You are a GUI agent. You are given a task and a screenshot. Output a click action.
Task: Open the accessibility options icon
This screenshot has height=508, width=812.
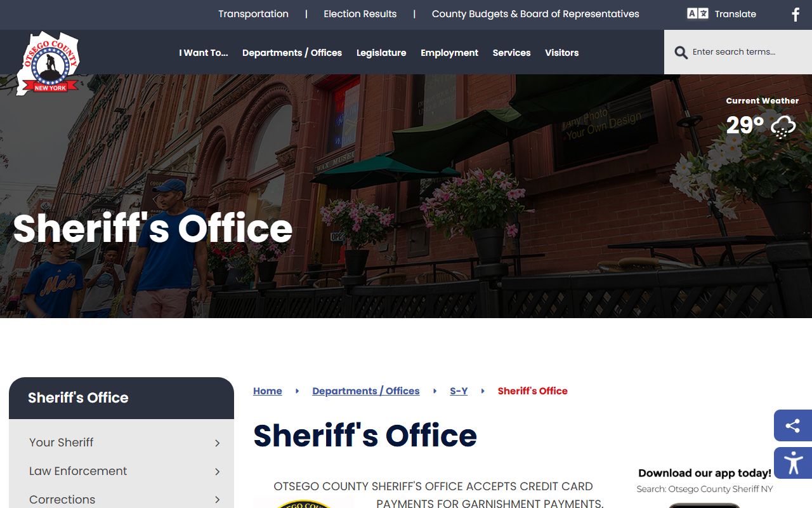point(792,463)
